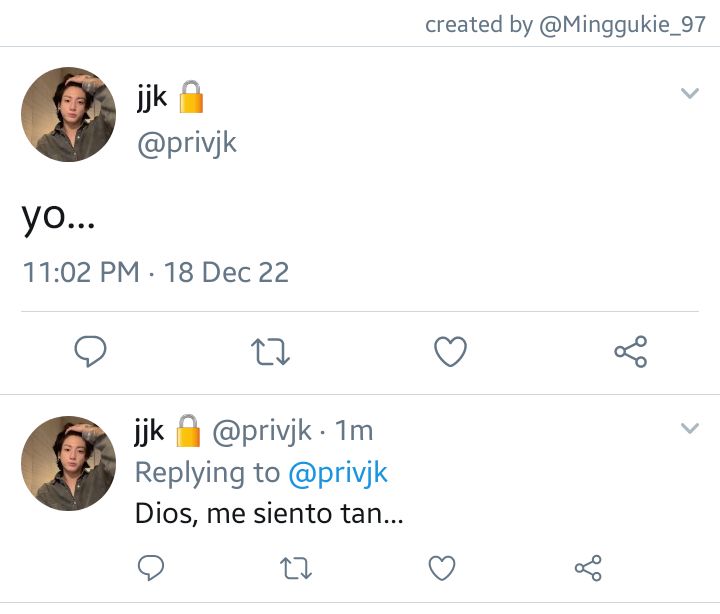Screen dimensions: 720x614
Task: View the main tweet's profile picture
Action: (68, 114)
